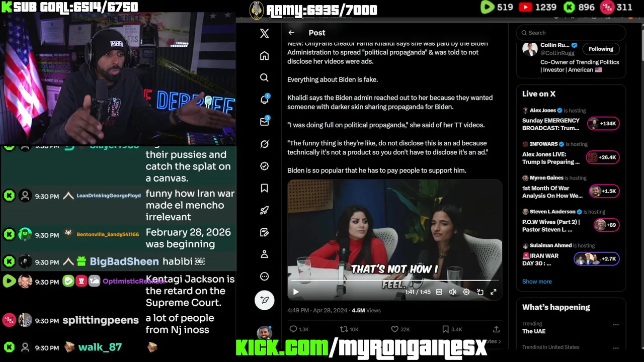Open splittingpeens chat username

[x=100, y=320]
